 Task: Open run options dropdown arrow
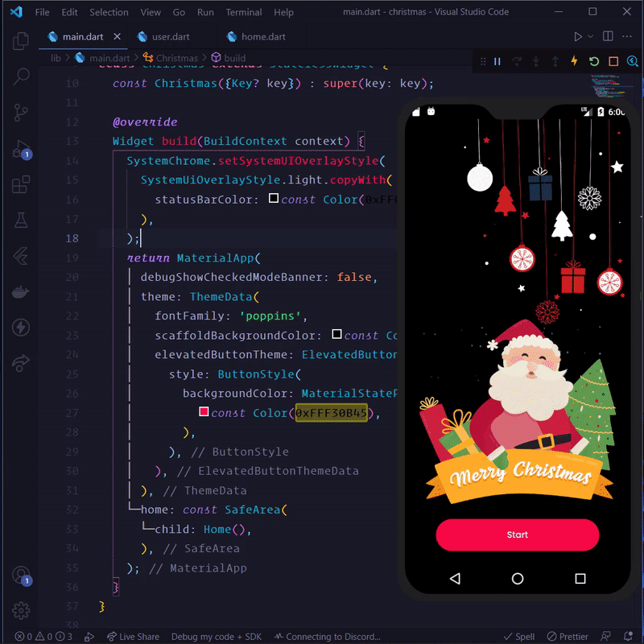(x=591, y=36)
